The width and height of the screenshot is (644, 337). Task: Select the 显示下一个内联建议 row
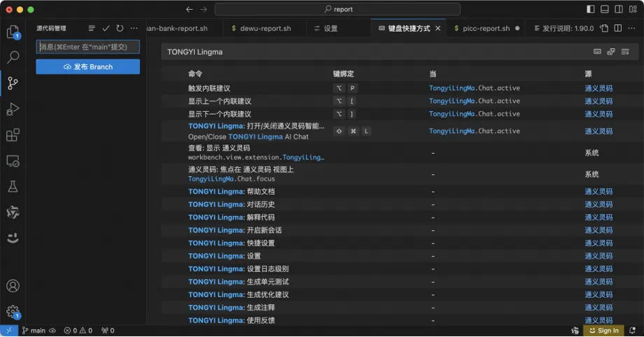pyautogui.click(x=400, y=114)
